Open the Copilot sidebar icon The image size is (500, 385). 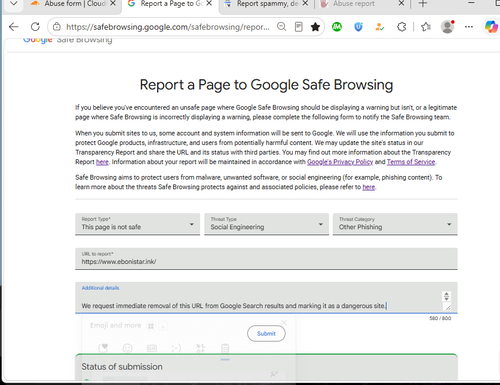491,27
